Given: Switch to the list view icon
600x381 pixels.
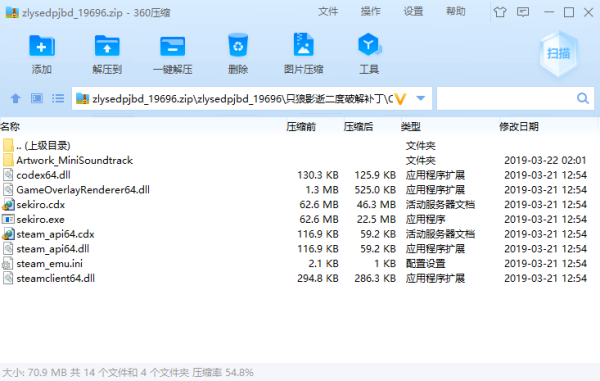Looking at the screenshot, I should [58, 99].
